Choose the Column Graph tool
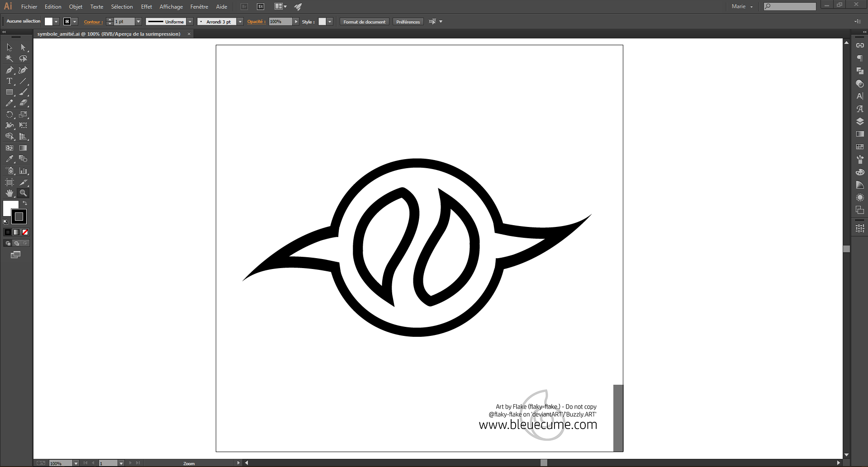The height and width of the screenshot is (467, 868). pos(23,171)
